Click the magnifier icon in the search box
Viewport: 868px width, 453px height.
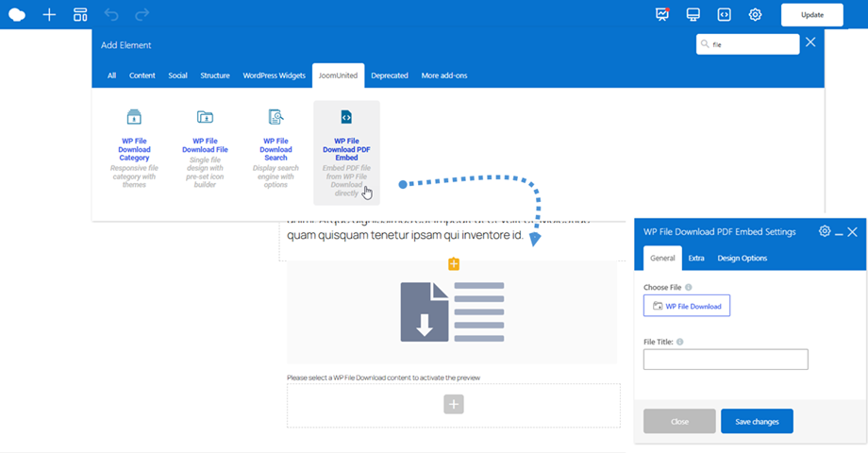point(705,43)
